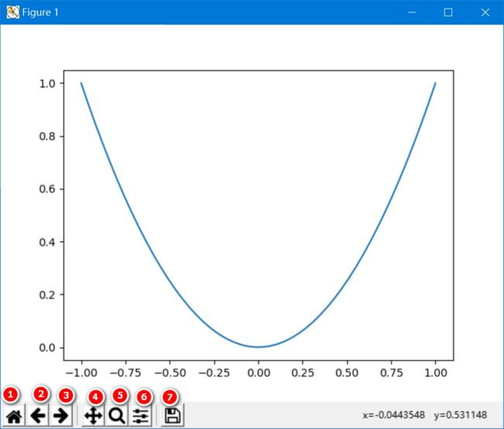Maximize the Figure 1 window
This screenshot has height=429, width=504.
pyautogui.click(x=448, y=12)
